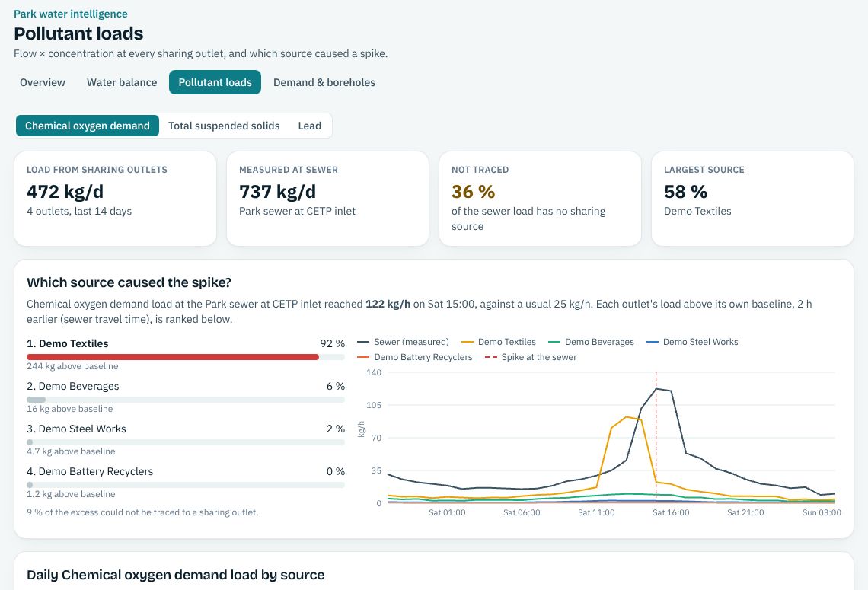868x590 pixels.
Task: Click the "Sat 16:00" axis label
Action: tap(671, 512)
